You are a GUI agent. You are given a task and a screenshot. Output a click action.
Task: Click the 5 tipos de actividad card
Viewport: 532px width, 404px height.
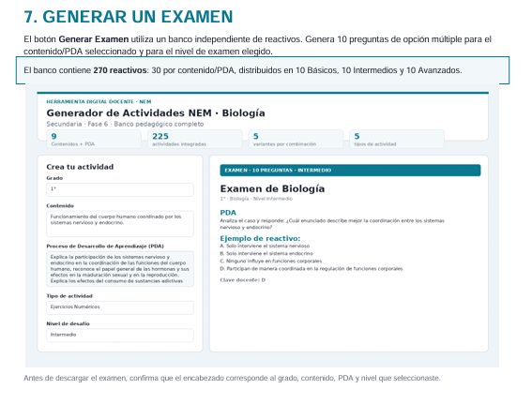click(397, 140)
